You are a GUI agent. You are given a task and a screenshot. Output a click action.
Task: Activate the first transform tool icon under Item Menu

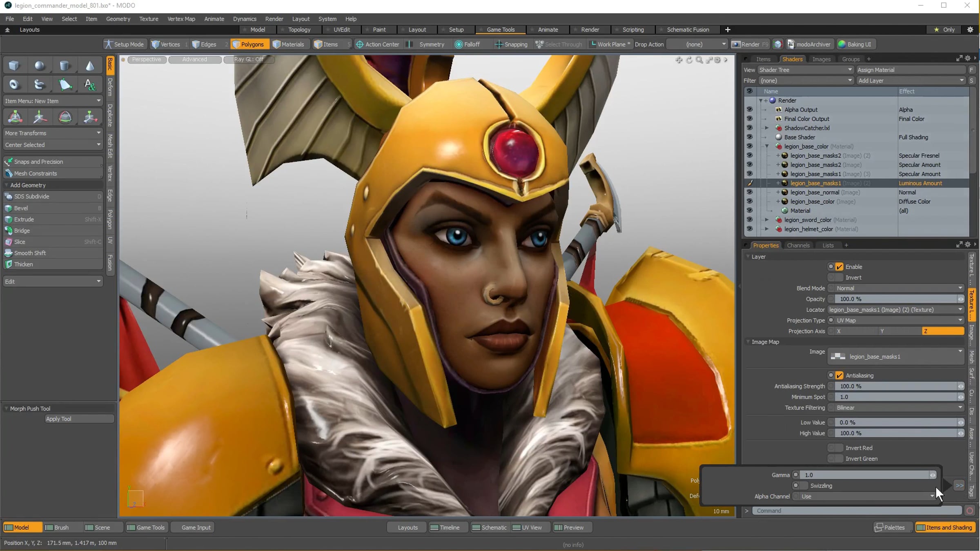click(15, 117)
